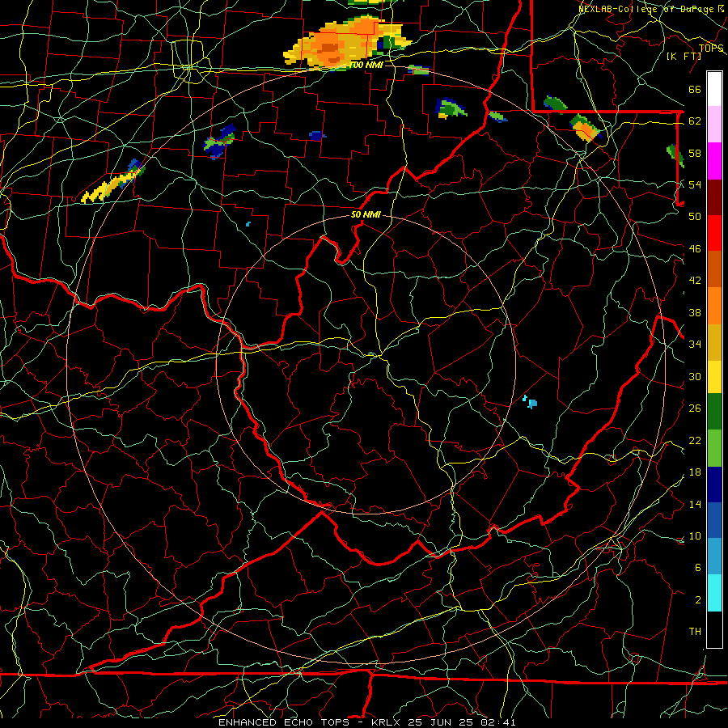Click the '[K FT]' units label
Screen dimensions: 728x728
[x=684, y=56]
